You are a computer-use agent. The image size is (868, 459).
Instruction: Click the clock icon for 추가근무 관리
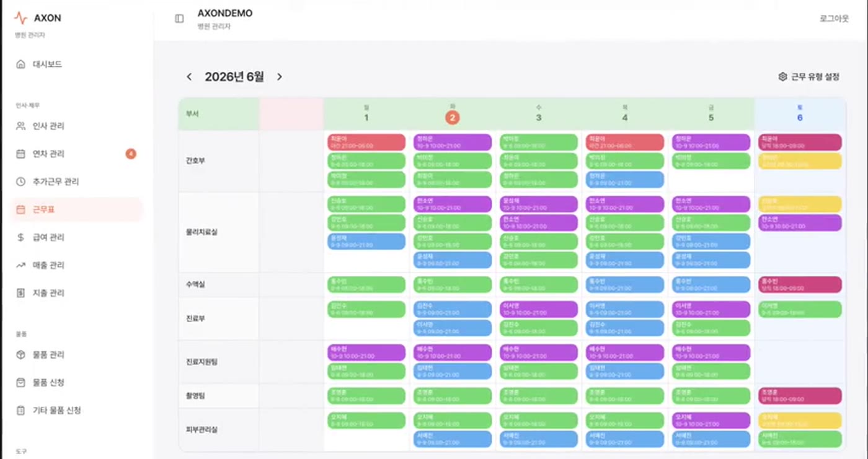21,182
